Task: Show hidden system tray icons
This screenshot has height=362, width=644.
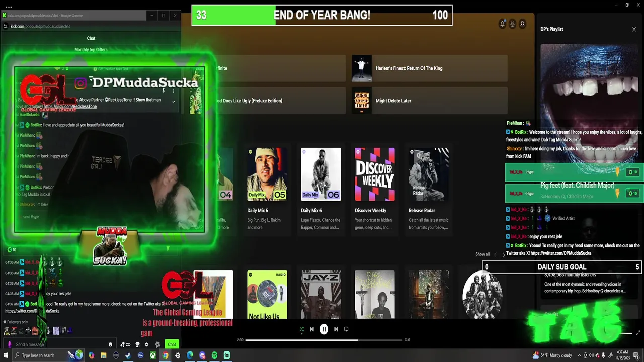Action: [x=579, y=355]
